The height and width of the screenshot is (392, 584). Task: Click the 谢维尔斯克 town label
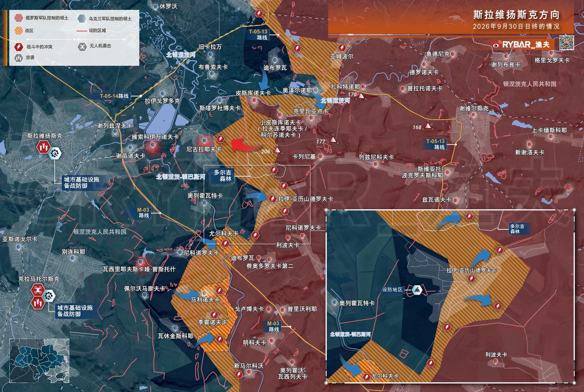coord(474,109)
